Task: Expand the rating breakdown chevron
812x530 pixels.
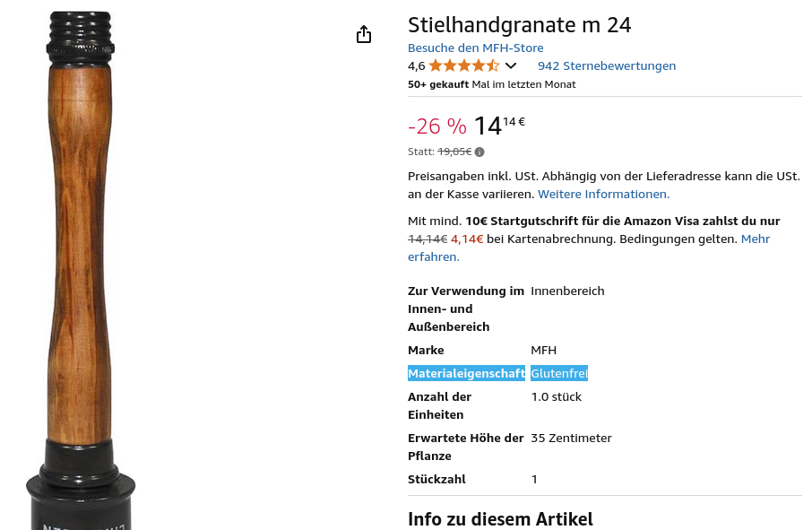Action: pyautogui.click(x=511, y=65)
